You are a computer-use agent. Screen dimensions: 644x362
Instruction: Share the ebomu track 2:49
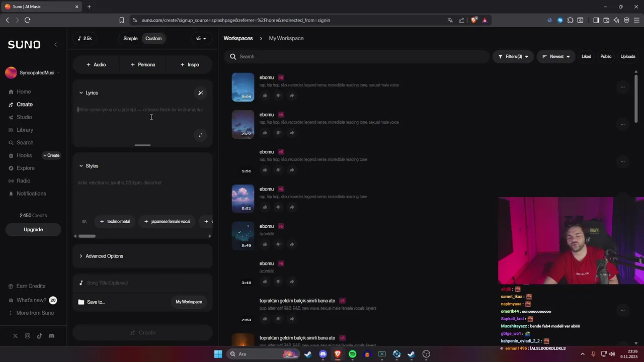coord(292,244)
